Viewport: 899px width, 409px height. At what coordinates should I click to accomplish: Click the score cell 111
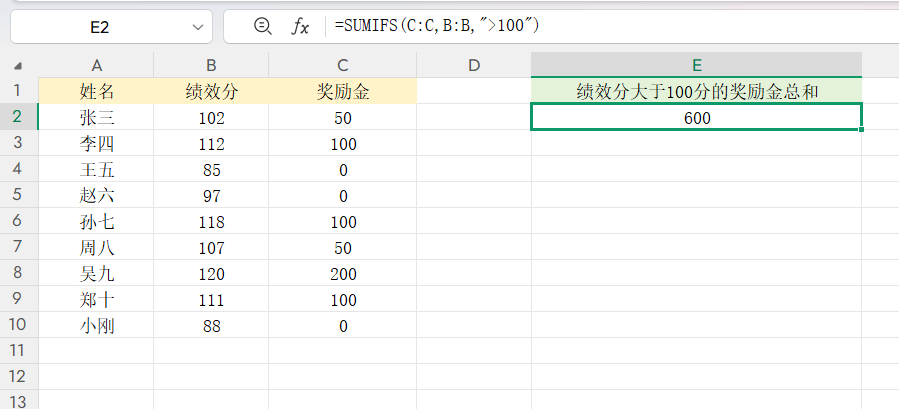[211, 299]
